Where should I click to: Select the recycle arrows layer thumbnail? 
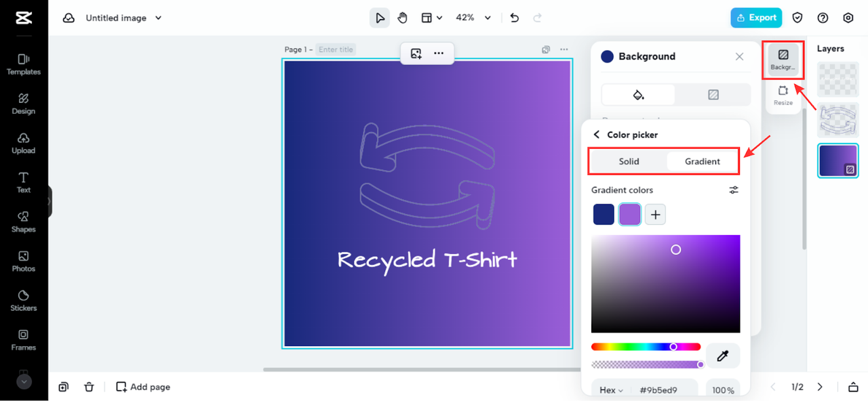tap(837, 121)
